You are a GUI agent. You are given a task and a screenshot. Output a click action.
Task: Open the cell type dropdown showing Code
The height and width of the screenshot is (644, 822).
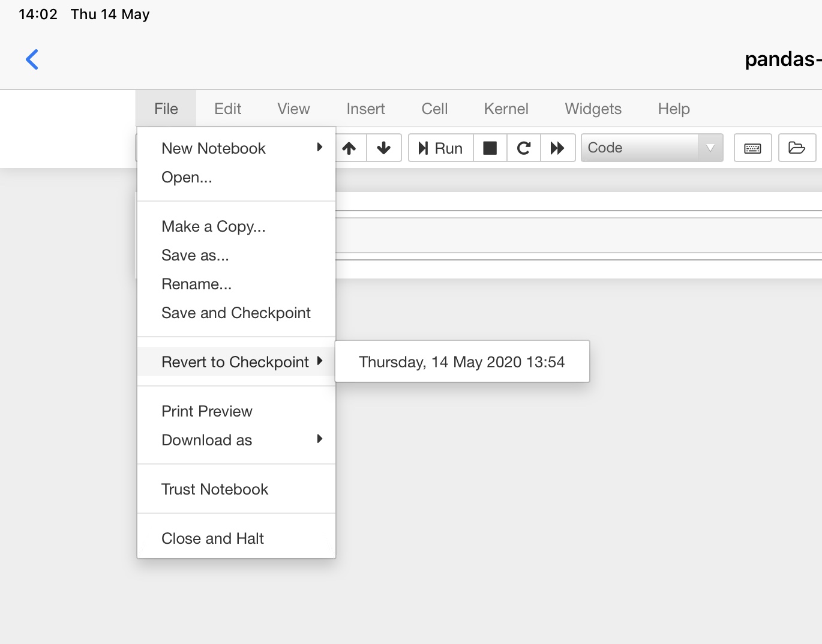pos(652,148)
